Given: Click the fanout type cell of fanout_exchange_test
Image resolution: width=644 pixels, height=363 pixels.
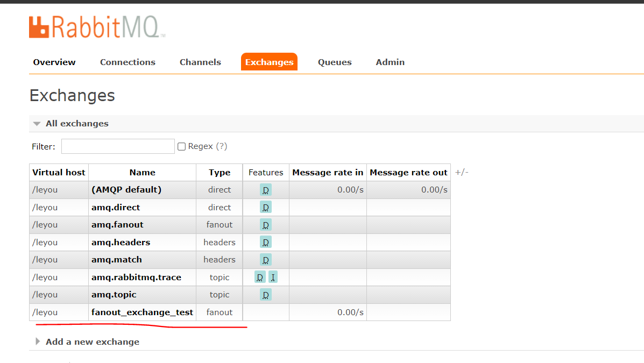Looking at the screenshot, I should pos(220,312).
